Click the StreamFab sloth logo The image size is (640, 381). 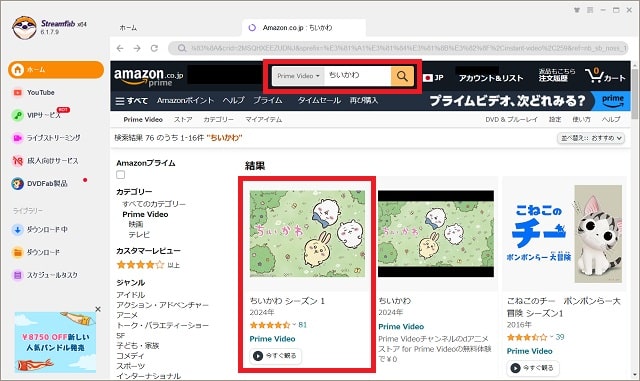pyautogui.click(x=24, y=27)
